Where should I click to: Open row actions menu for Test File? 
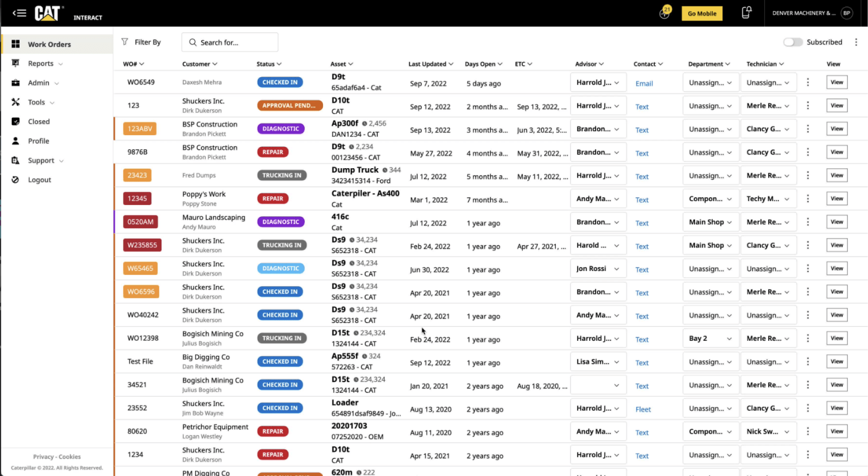808,361
